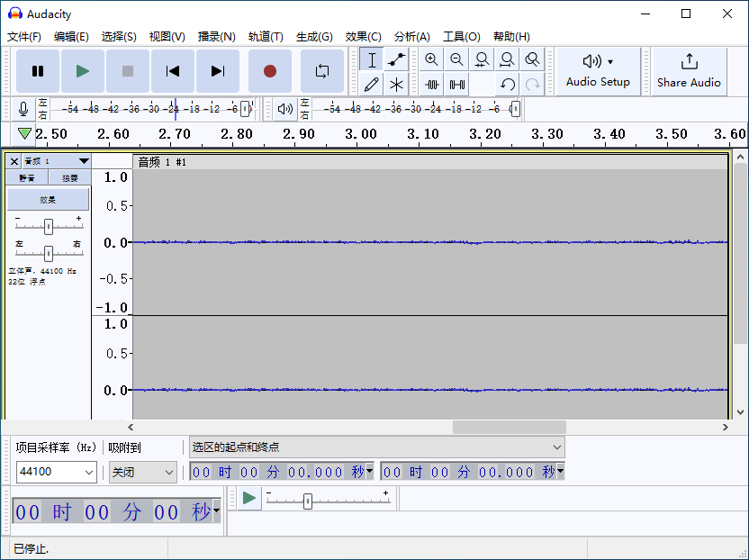Select the Draw tool

[372, 85]
